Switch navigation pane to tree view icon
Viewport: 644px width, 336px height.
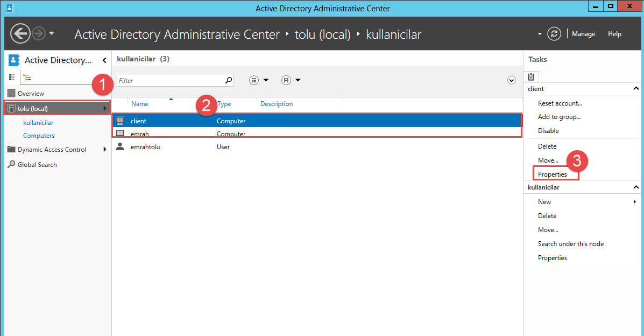(x=27, y=78)
